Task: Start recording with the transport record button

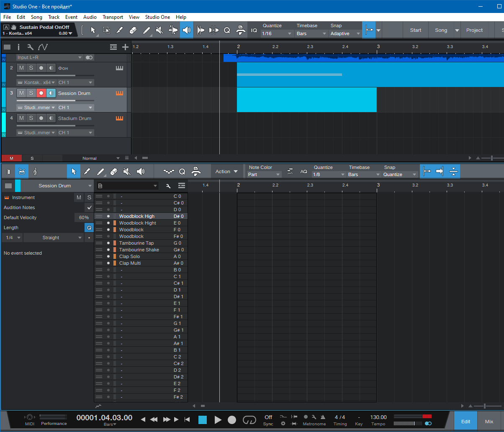Action: pyautogui.click(x=232, y=420)
